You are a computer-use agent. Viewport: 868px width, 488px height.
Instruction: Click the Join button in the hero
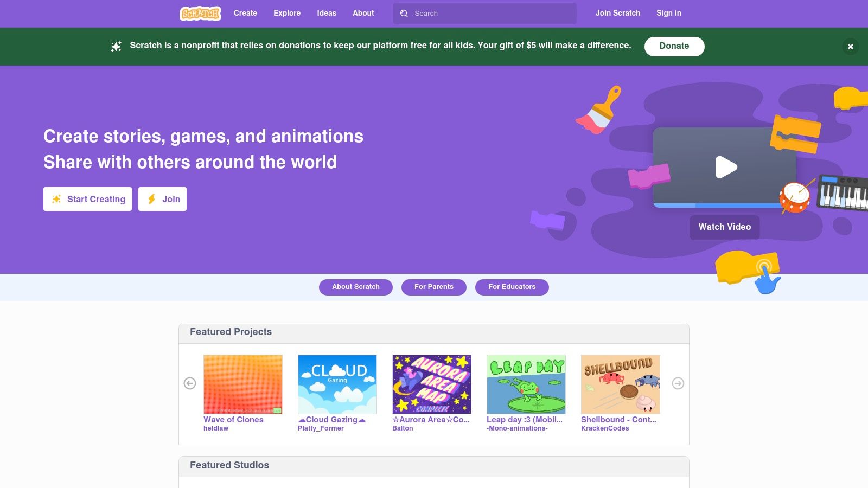(162, 199)
